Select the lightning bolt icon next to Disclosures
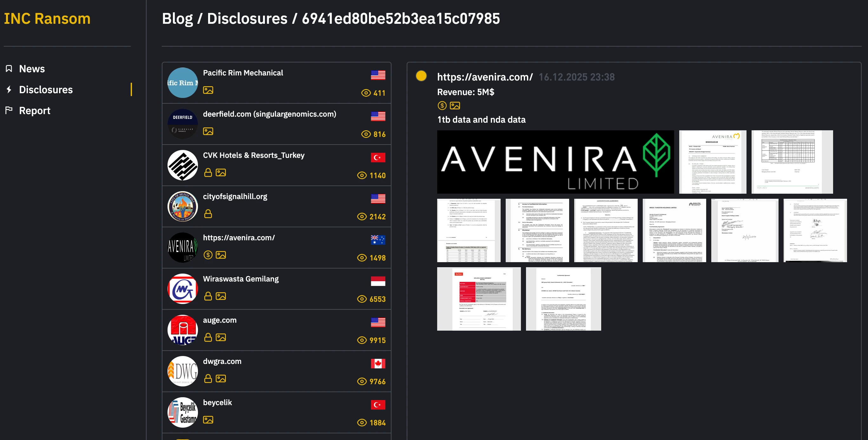The width and height of the screenshot is (868, 440). coord(9,89)
